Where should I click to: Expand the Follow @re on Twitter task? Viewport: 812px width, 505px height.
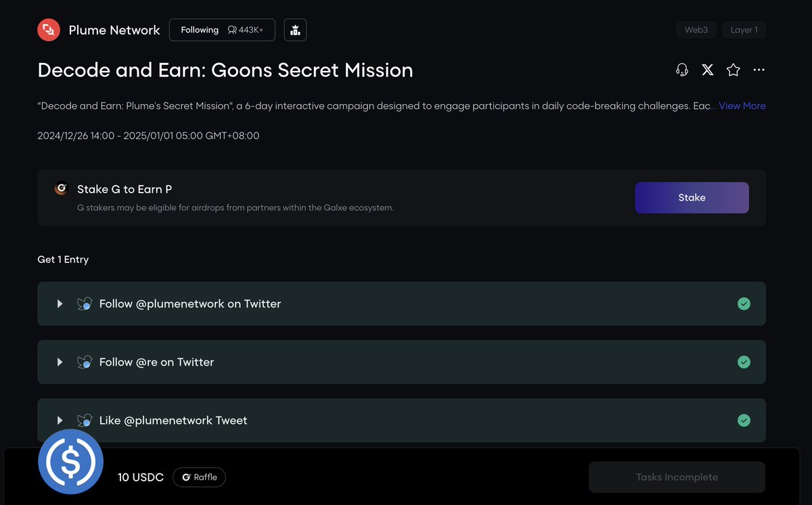(x=60, y=362)
